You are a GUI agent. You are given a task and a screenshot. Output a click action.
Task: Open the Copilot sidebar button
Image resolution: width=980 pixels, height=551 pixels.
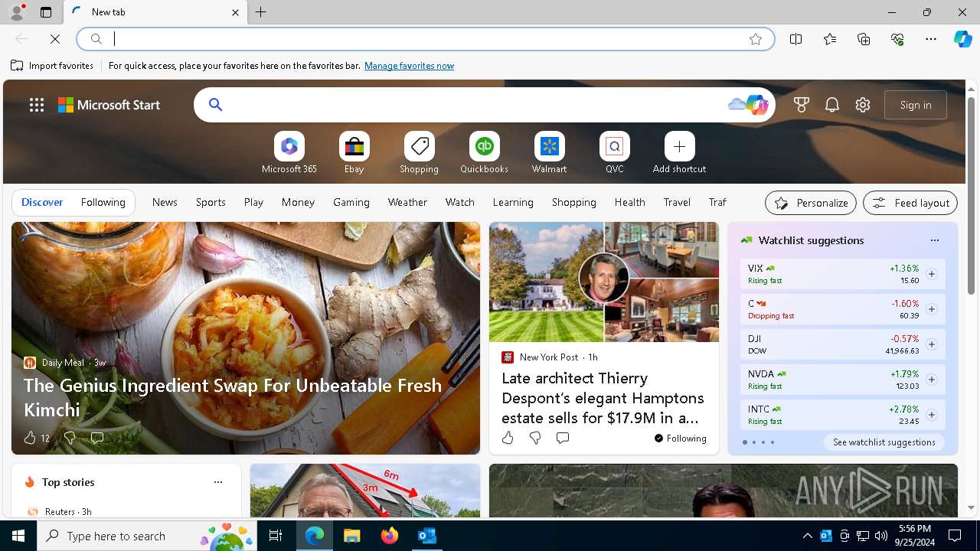click(962, 39)
